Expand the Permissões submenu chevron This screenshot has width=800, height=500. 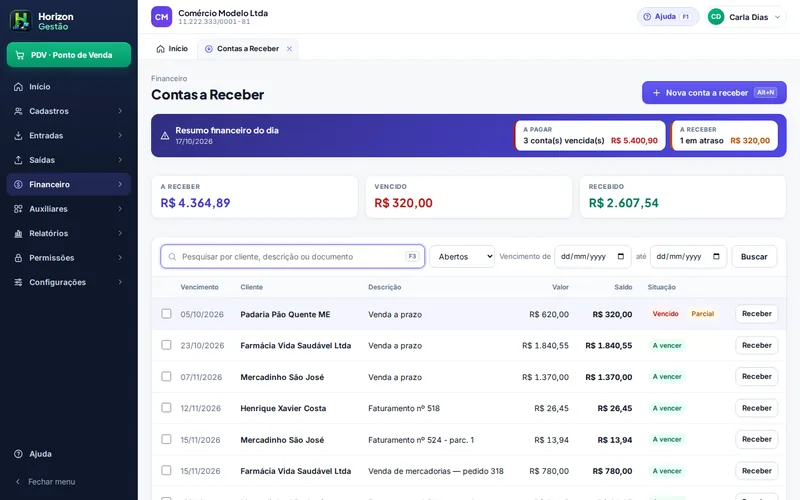[120, 258]
